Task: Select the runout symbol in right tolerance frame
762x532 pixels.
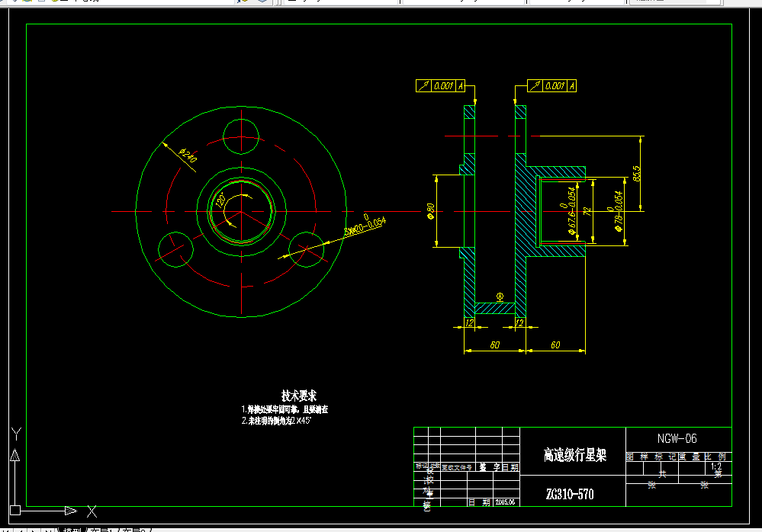Action: [x=535, y=86]
